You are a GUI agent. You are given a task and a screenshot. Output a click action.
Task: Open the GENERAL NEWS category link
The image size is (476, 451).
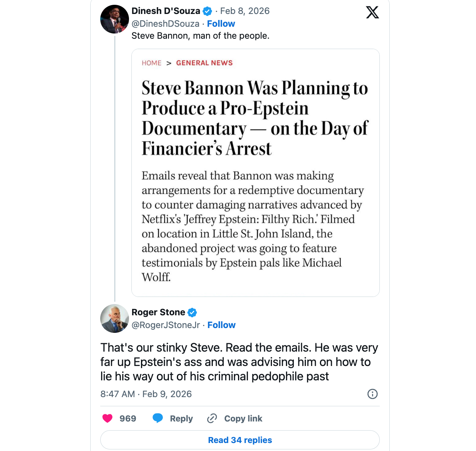[x=204, y=63]
